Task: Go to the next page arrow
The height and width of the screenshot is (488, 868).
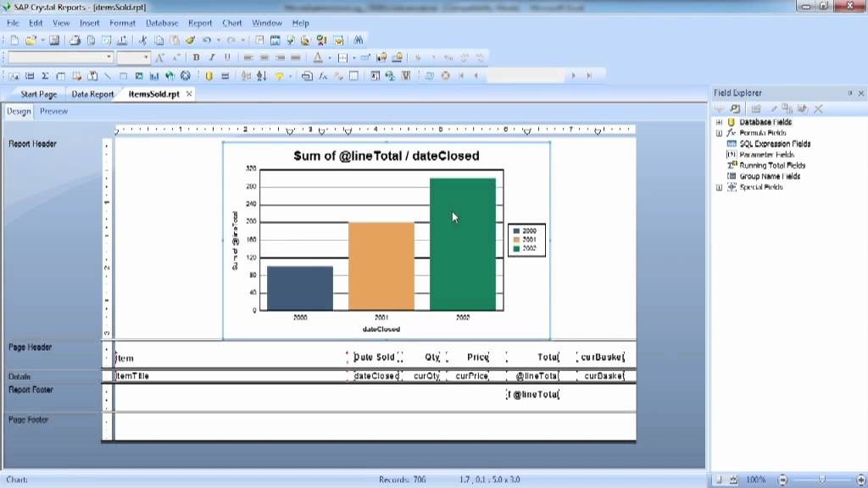Action: [x=574, y=75]
